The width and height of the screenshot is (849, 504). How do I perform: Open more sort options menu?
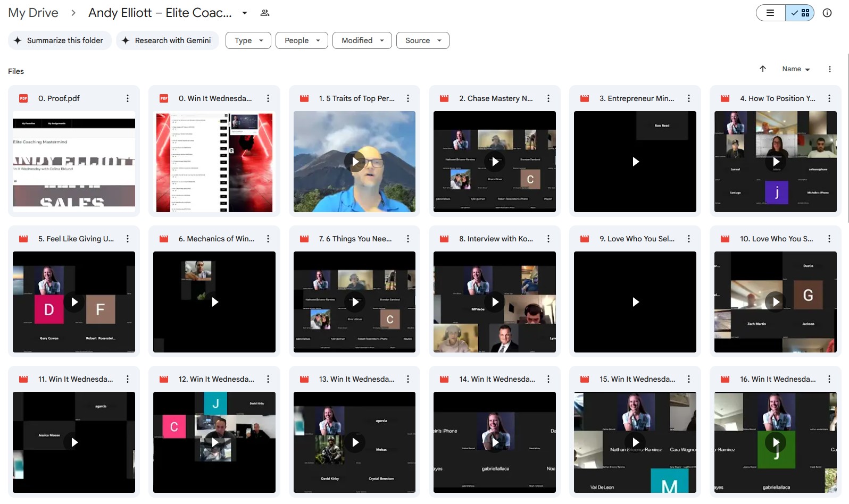pos(830,69)
